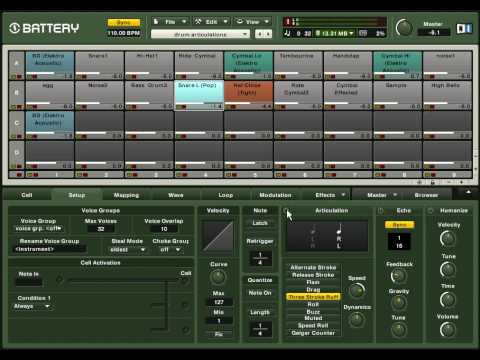This screenshot has width=480, height=360.
Task: Open the Voice Group selector dropdown
Action: [39, 228]
